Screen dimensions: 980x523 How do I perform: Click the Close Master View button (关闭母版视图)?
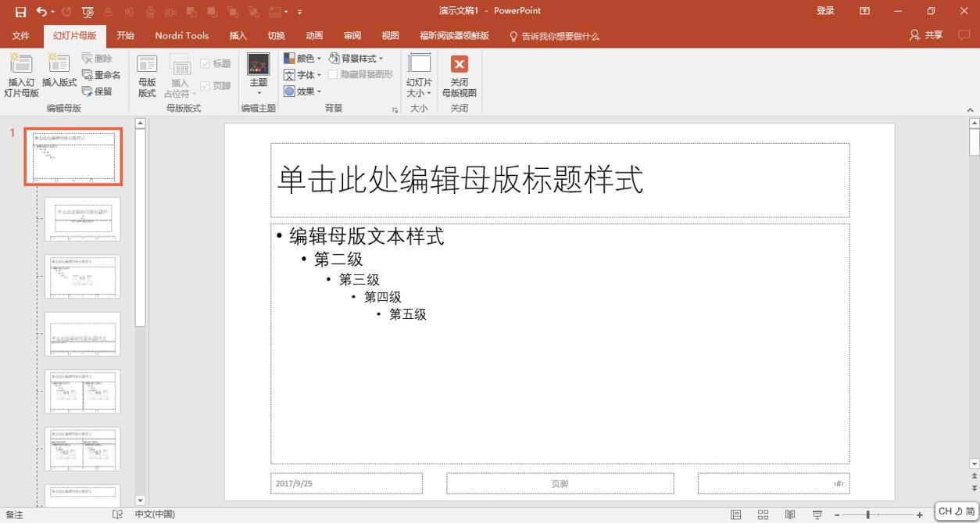[460, 74]
